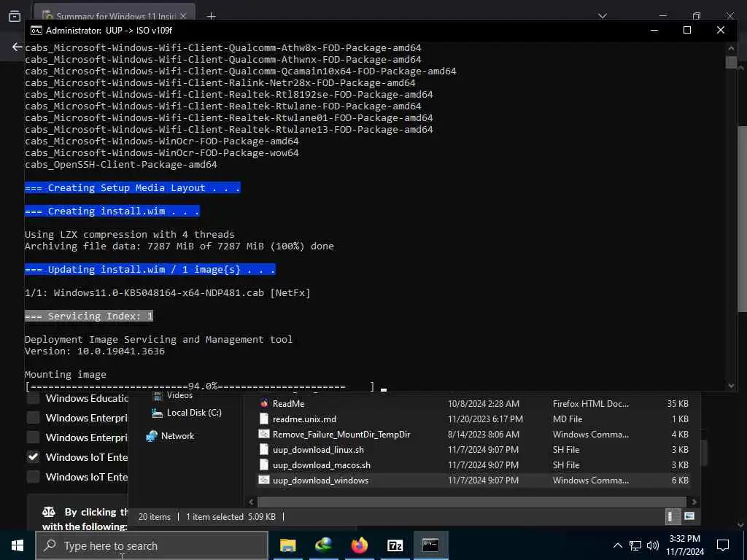
Task: Click the uup_download_linux.sh file icon
Action: [264, 449]
